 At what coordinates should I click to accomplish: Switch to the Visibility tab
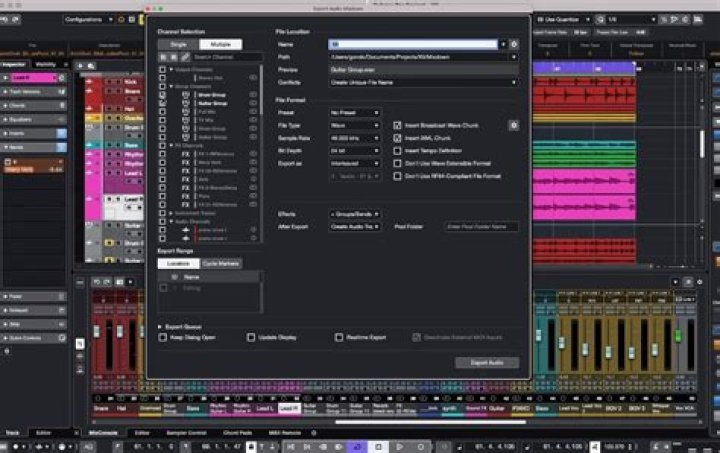click(x=46, y=65)
